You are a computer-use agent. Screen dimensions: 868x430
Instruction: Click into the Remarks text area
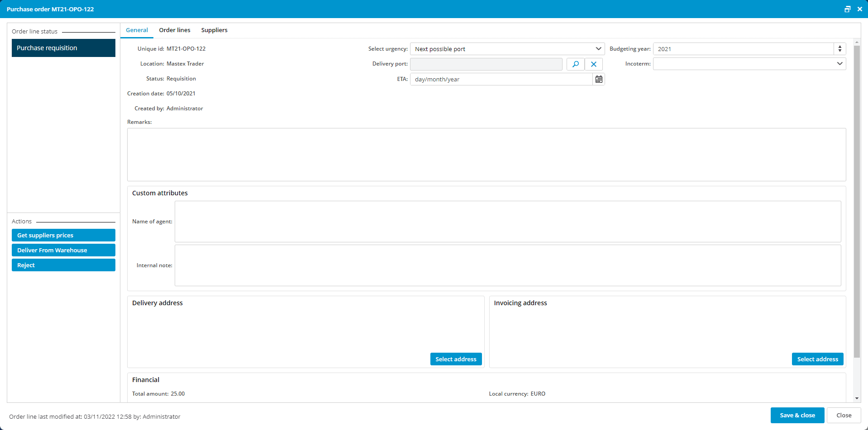pos(486,155)
